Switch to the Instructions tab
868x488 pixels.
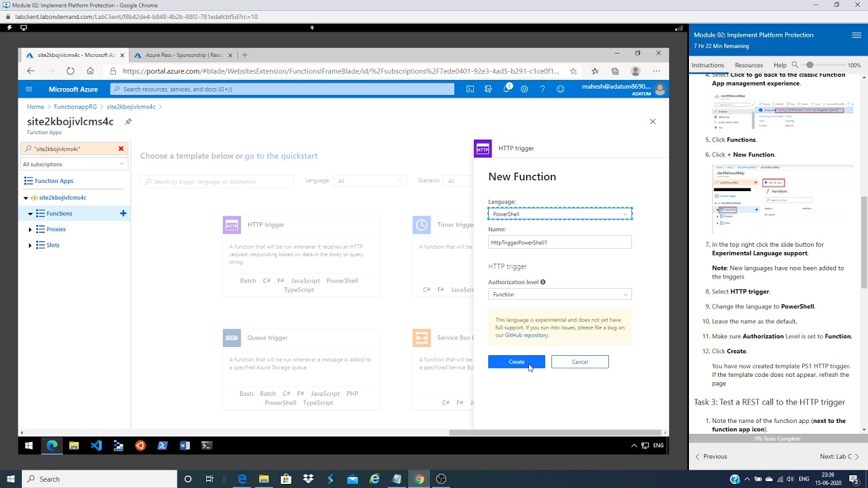pos(707,65)
